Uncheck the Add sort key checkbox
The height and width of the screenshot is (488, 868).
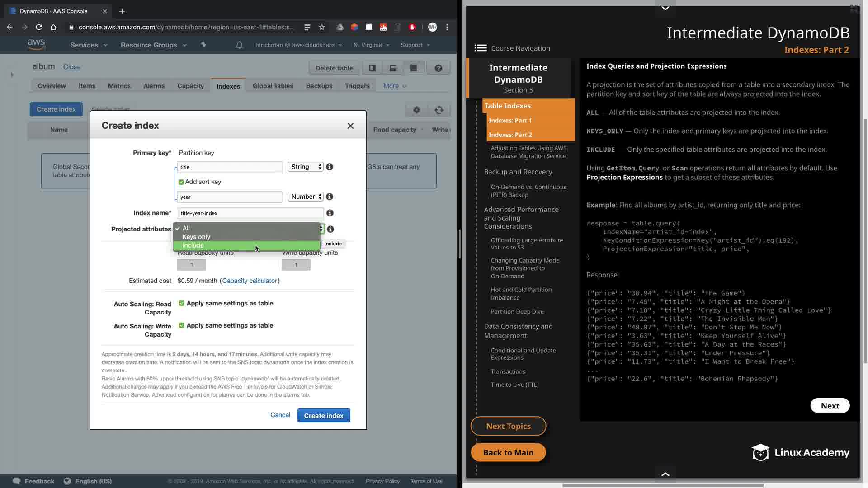[x=181, y=182]
